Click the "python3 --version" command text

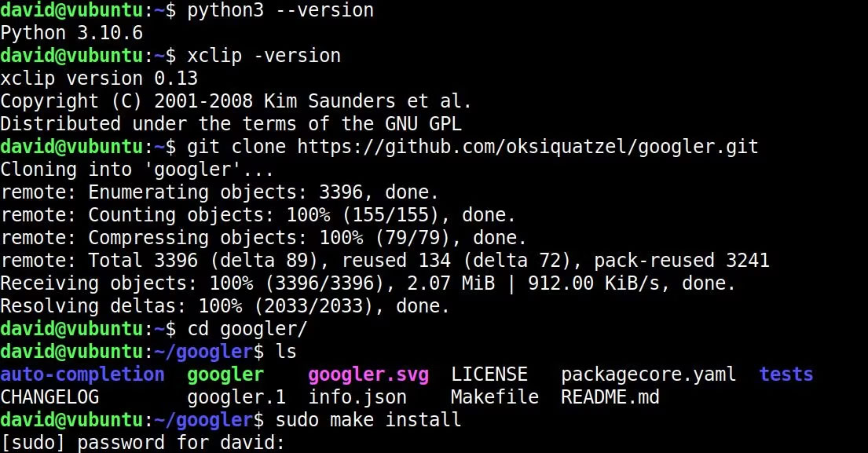click(280, 10)
